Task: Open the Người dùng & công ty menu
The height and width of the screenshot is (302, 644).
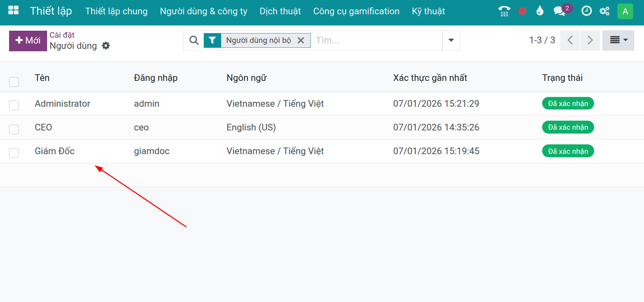Action: click(203, 11)
